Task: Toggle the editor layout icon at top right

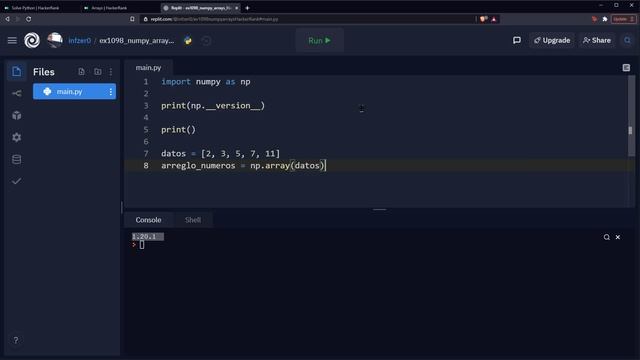Action: [x=626, y=68]
